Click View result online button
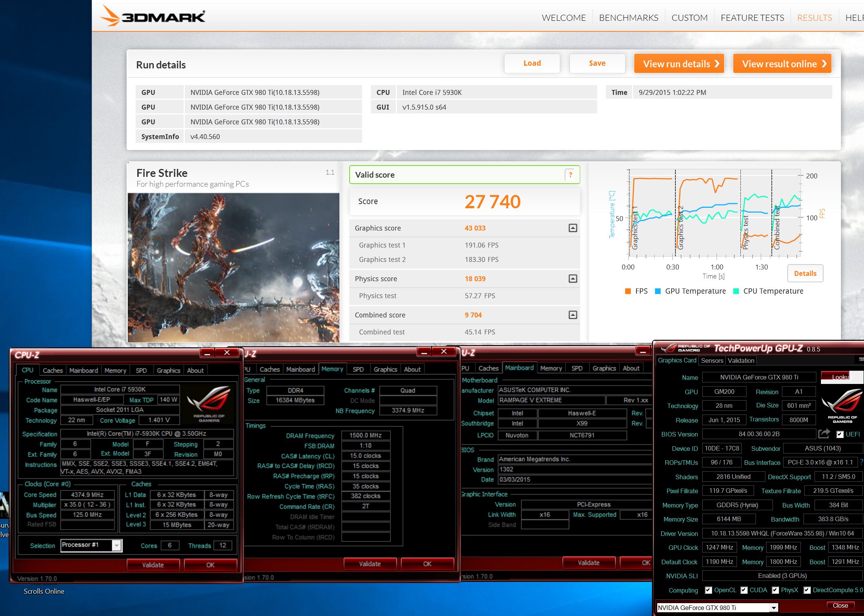Screen dimensions: 864x616 click(x=782, y=63)
